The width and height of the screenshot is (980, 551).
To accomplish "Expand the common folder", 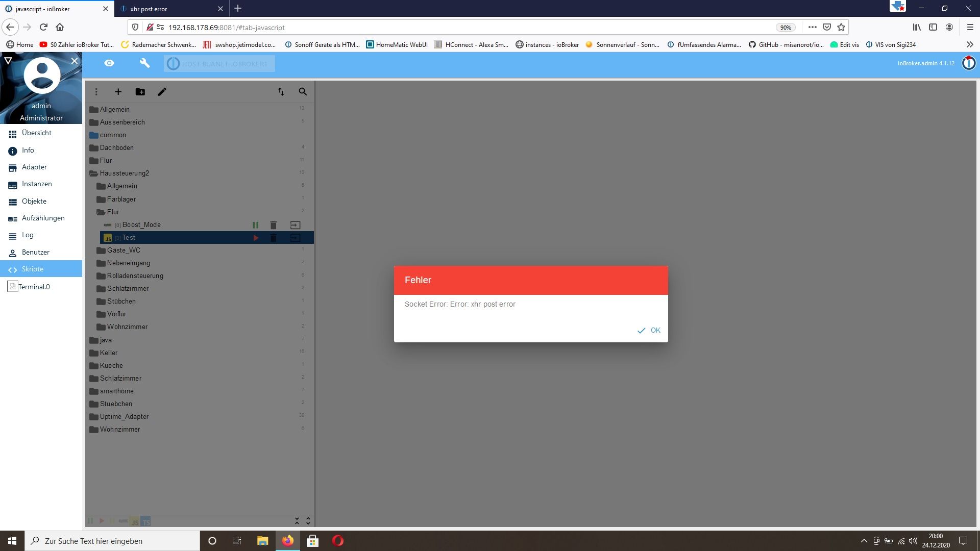I will [93, 135].
